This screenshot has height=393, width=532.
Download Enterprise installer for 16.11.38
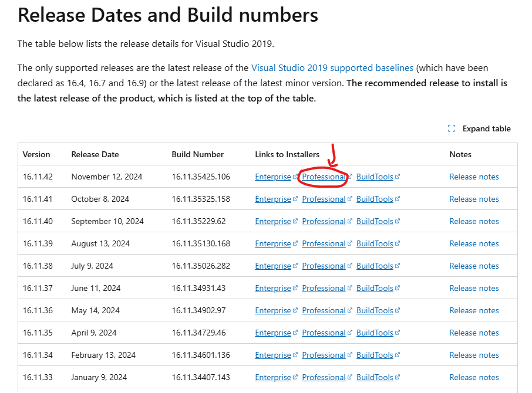[273, 266]
